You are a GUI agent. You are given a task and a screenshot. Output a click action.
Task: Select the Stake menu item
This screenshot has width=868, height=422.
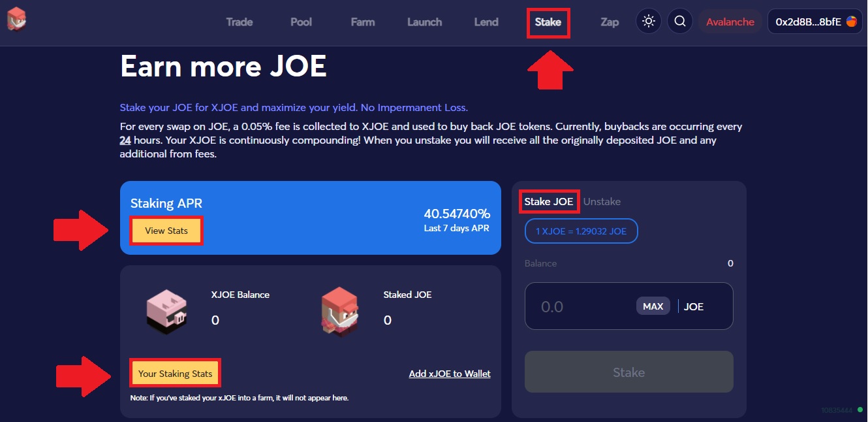(x=548, y=22)
